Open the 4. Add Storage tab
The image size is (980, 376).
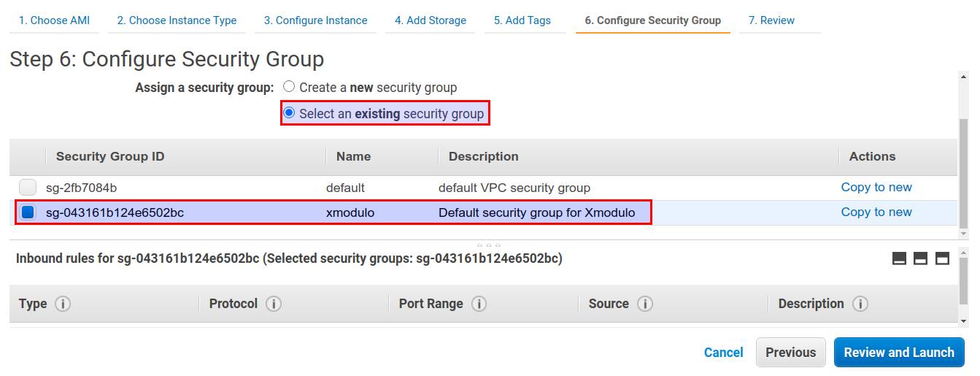pos(431,20)
